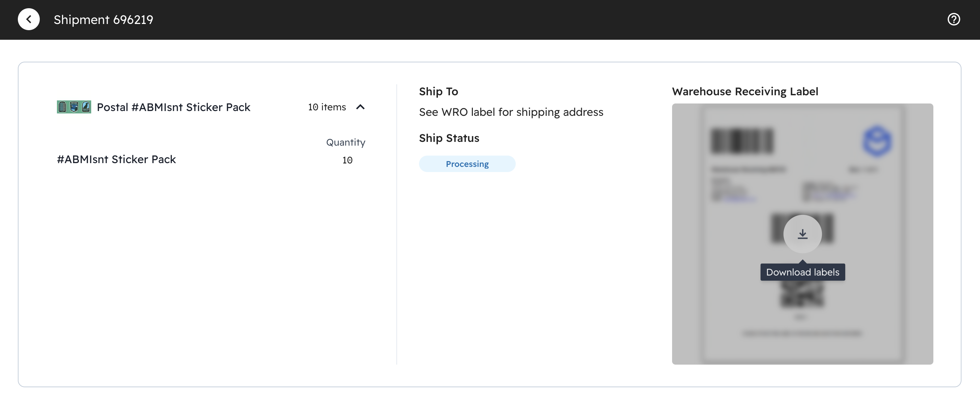980x403 pixels.
Task: Click the 'Ship Status' heading
Action: tap(449, 138)
